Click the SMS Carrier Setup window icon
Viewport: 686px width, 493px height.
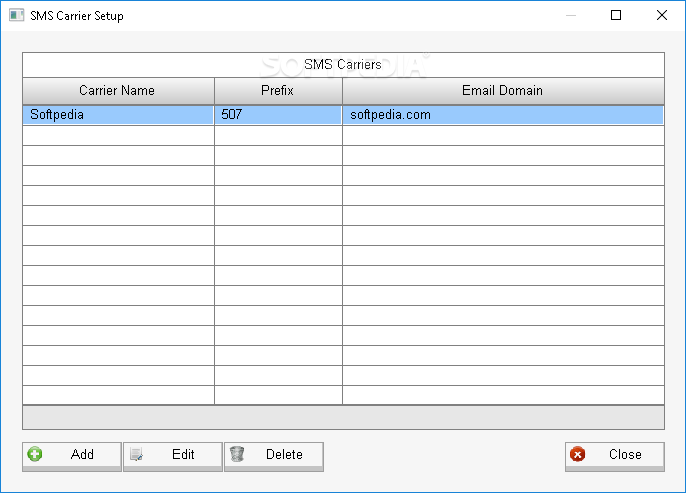(x=17, y=15)
